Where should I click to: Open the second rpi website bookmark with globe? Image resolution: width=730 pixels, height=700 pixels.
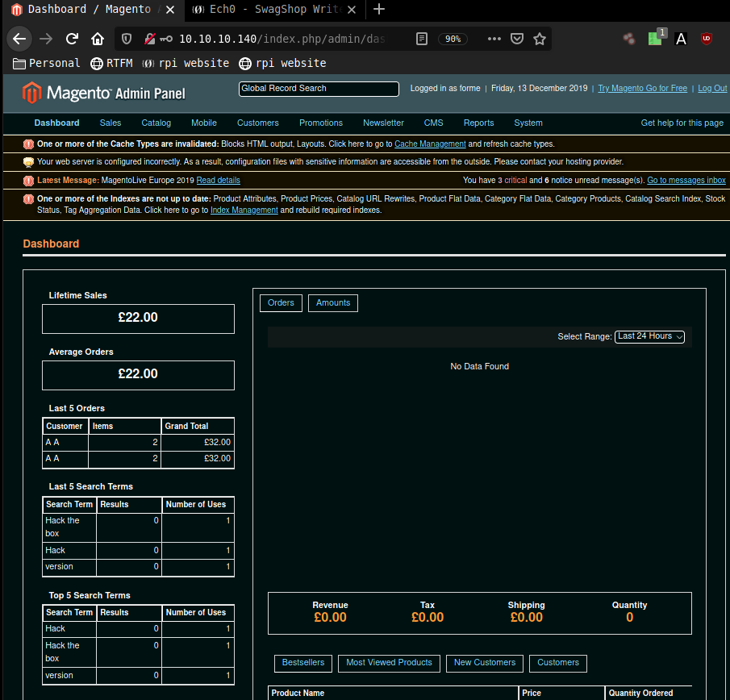click(282, 63)
